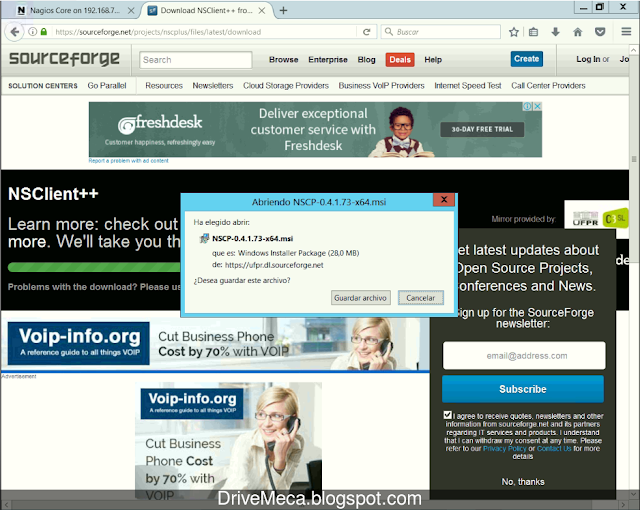
Task: Click 30-DAY FREE TRIAL ad button
Action: (x=482, y=129)
